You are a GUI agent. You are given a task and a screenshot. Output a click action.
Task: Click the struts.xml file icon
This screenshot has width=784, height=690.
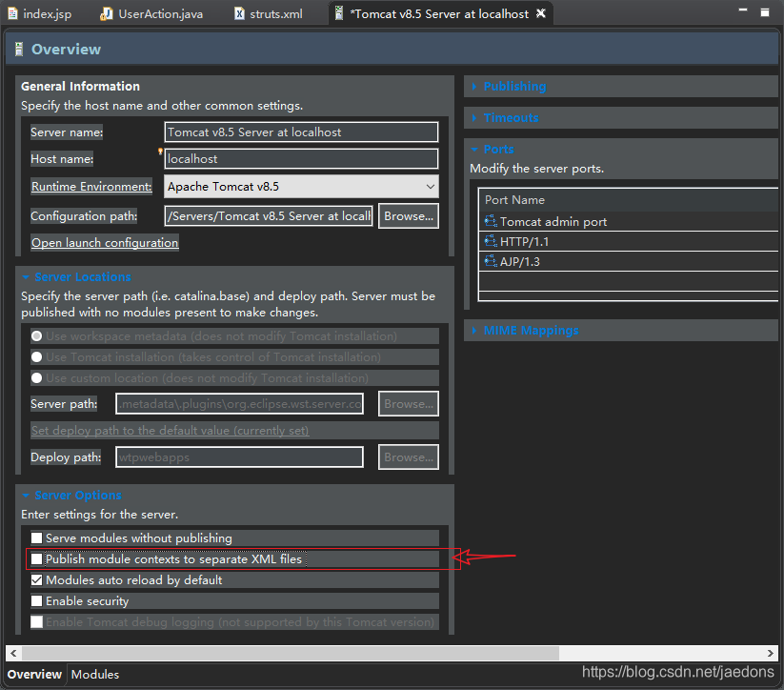pyautogui.click(x=240, y=13)
